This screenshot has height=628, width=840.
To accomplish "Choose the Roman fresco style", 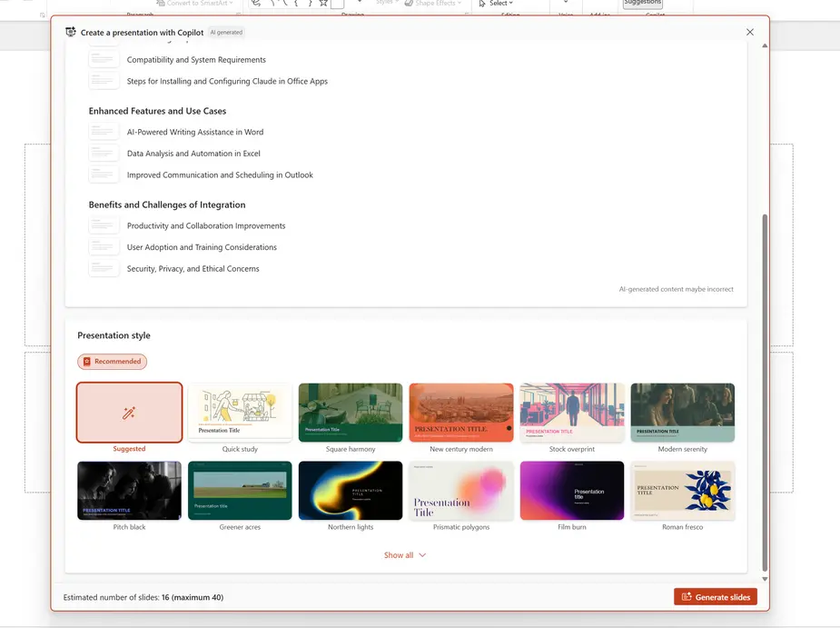I will (683, 491).
